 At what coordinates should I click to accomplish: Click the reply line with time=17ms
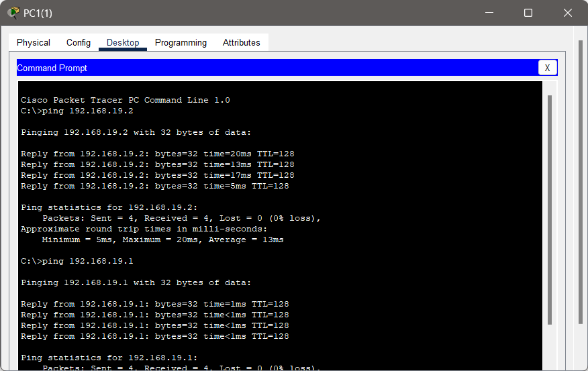click(158, 175)
